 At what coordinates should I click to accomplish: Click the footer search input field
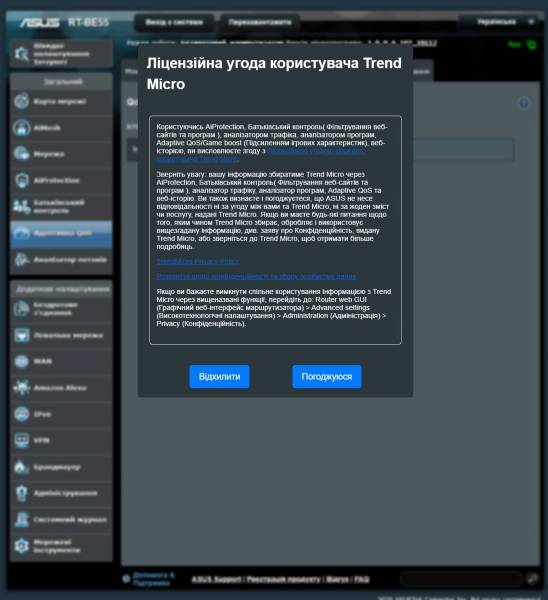tap(461, 579)
